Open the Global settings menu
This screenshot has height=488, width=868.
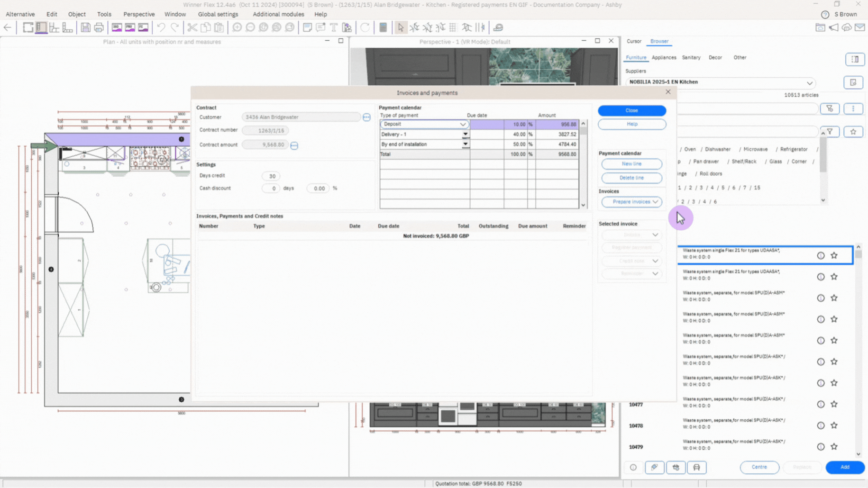218,14
